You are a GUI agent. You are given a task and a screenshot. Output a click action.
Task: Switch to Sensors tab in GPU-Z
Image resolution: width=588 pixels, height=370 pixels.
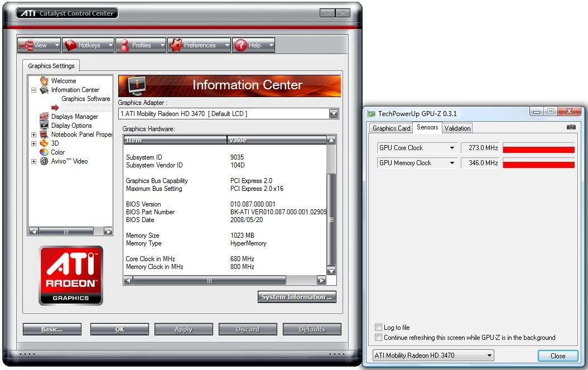[x=427, y=127]
